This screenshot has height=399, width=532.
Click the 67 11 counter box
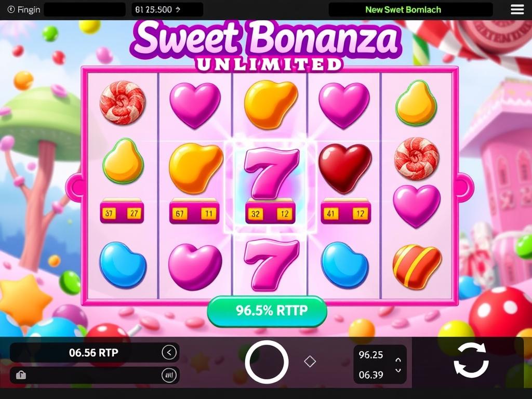pyautogui.click(x=194, y=213)
